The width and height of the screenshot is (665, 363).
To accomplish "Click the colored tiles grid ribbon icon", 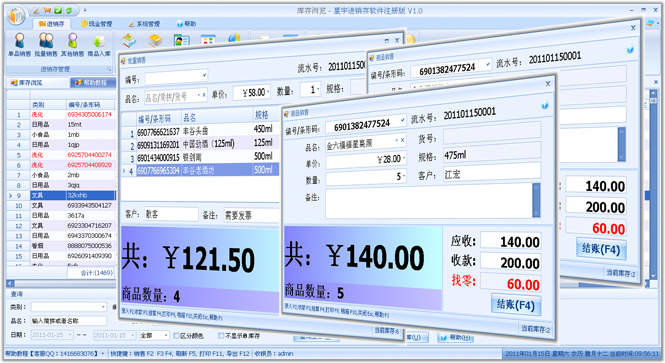I will [208, 41].
